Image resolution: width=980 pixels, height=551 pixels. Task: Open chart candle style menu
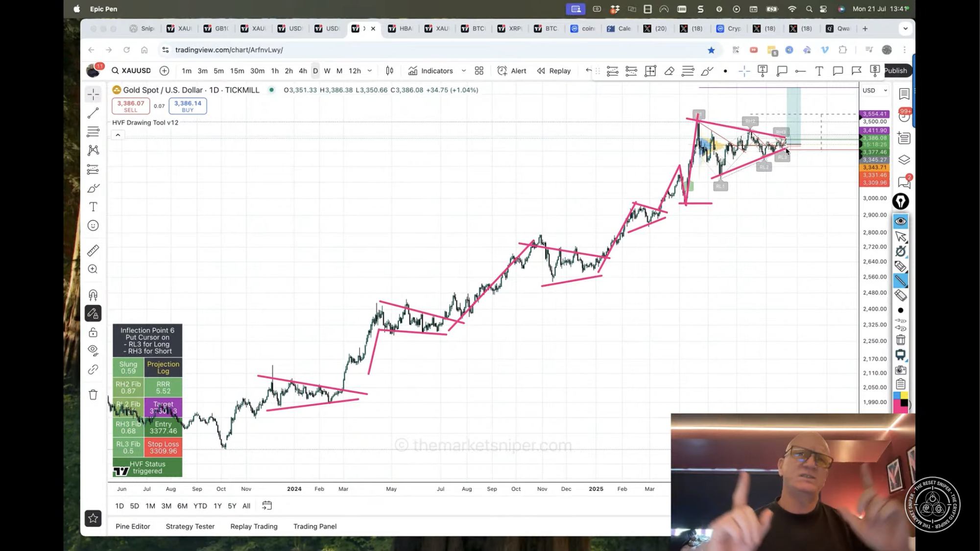click(389, 71)
